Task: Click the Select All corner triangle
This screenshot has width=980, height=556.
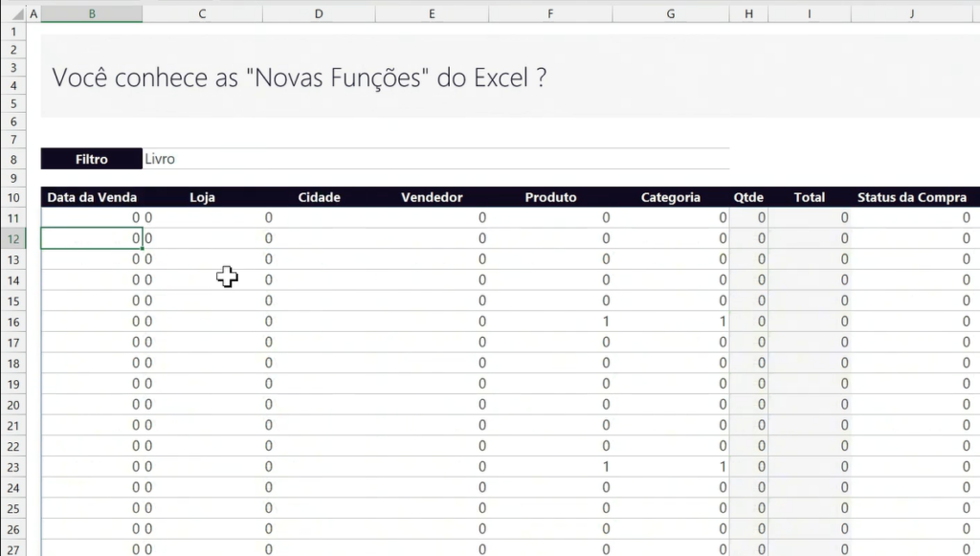Action: (12, 13)
